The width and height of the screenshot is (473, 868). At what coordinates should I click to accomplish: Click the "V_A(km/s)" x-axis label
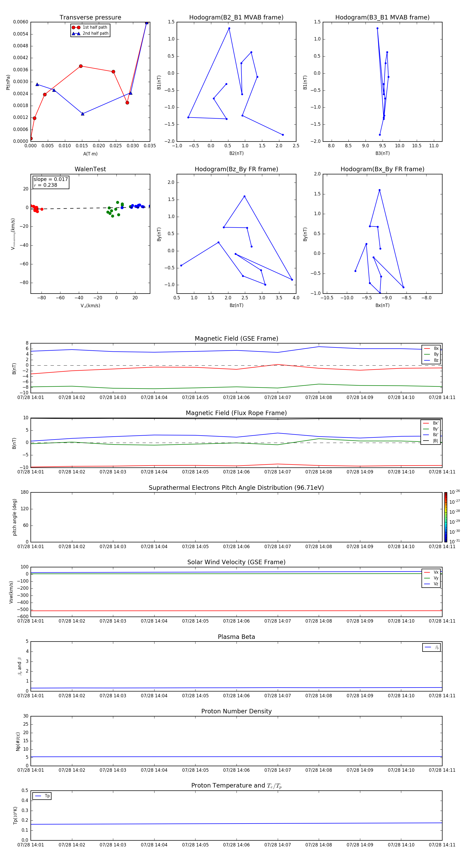point(90,306)
